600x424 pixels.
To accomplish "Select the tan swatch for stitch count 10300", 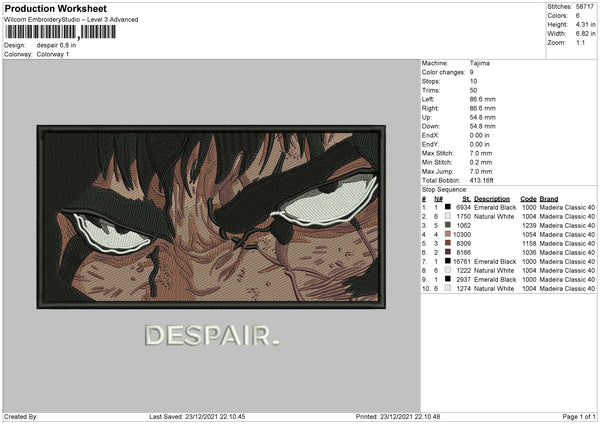I will [447, 234].
